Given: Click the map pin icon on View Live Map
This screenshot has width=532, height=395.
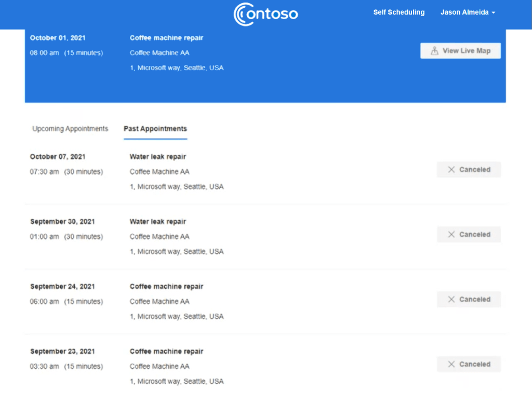Looking at the screenshot, I should pyautogui.click(x=435, y=51).
